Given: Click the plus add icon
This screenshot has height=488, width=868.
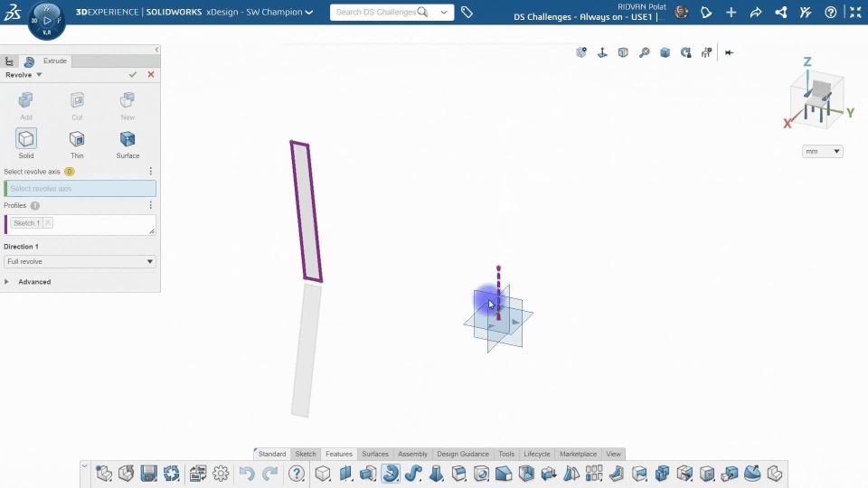Looking at the screenshot, I should 731,12.
